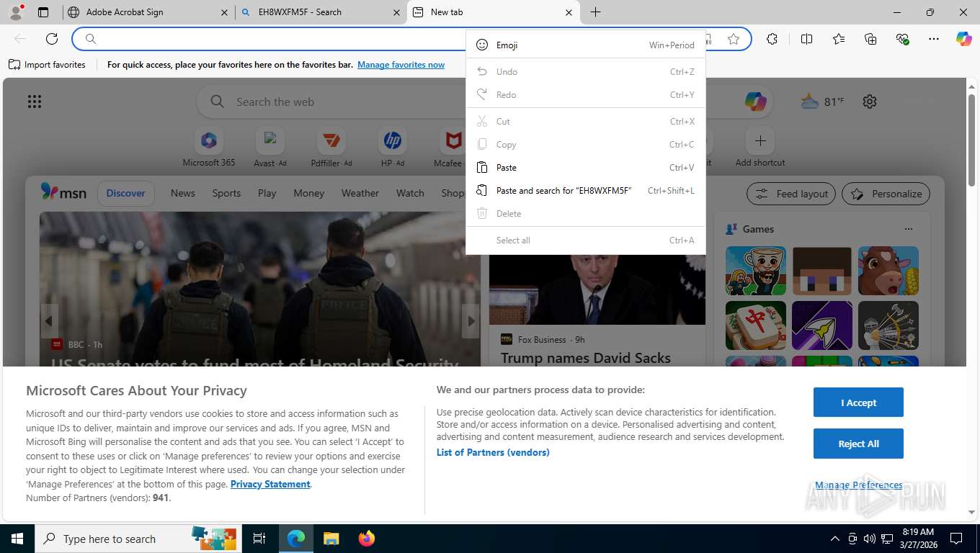The width and height of the screenshot is (980, 553).
Task: Open List of Partners (vendors) link
Action: coord(493,452)
